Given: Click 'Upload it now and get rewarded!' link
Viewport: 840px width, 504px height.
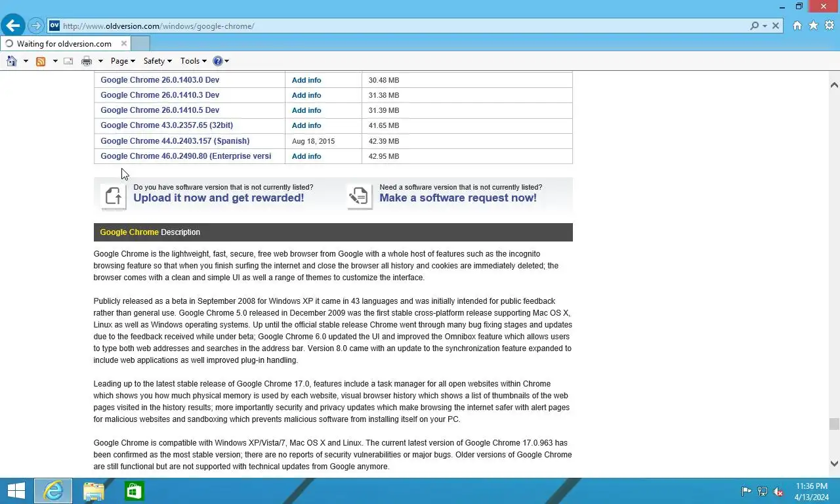Looking at the screenshot, I should 219,198.
